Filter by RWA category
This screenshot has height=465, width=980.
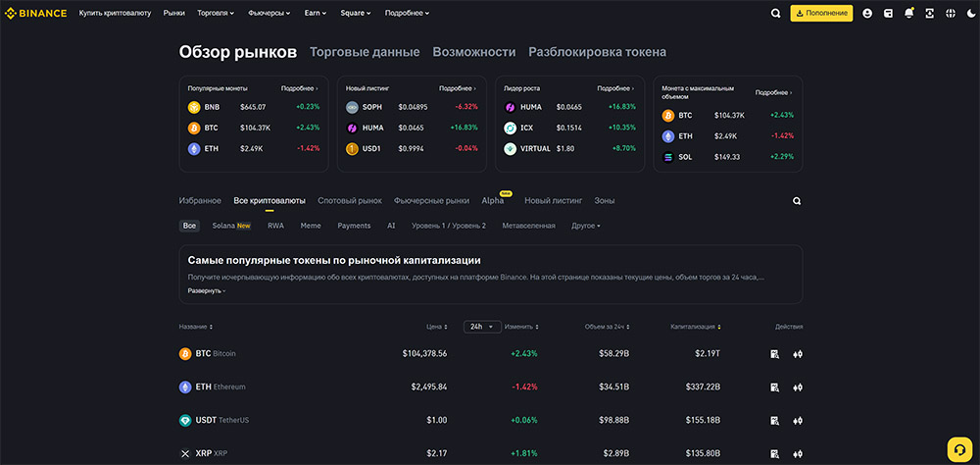275,226
